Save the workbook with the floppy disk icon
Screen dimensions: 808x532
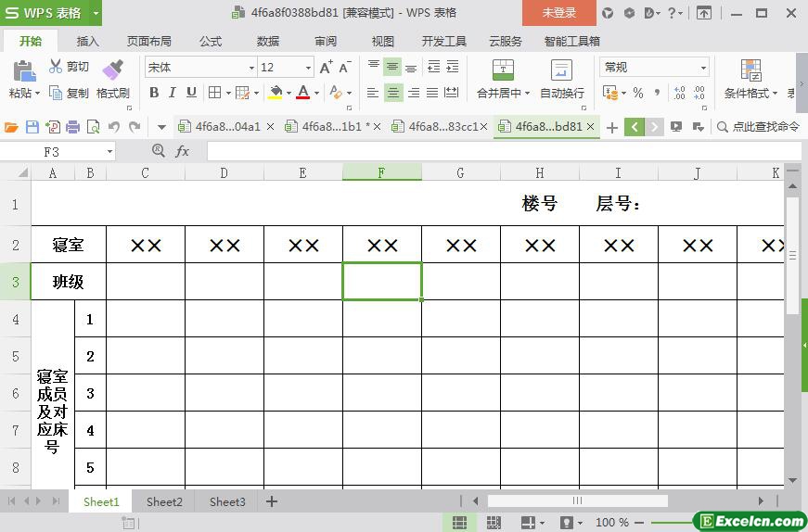click(32, 127)
